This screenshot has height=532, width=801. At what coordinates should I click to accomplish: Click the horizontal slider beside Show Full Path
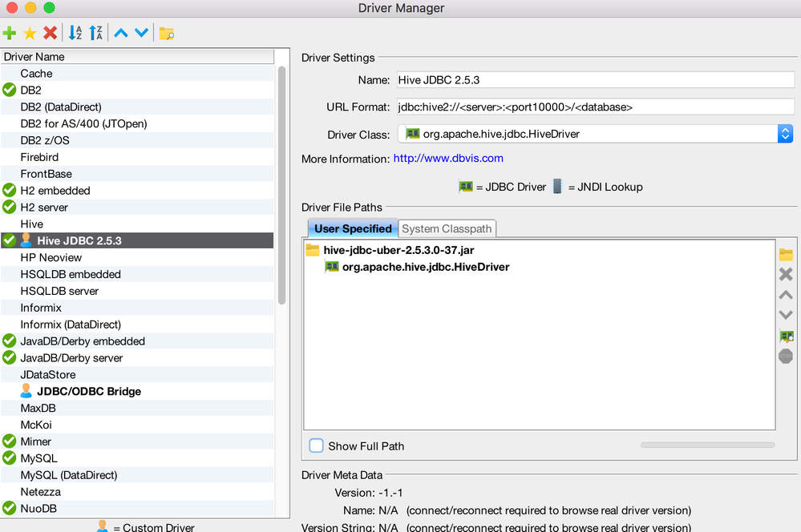click(x=707, y=445)
